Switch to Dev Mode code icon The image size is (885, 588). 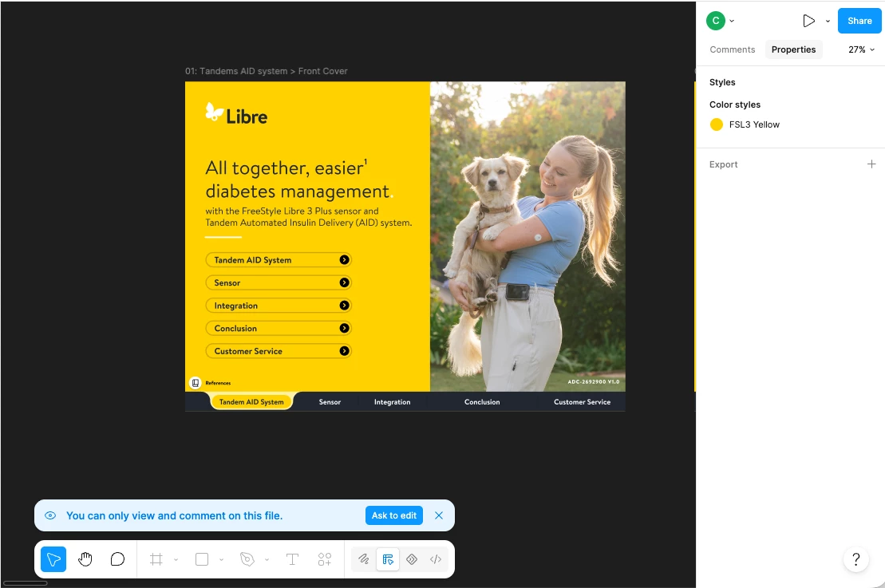(436, 559)
